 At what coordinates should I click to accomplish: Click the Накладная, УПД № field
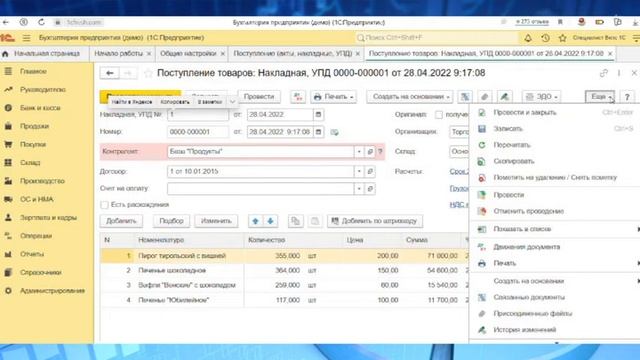[198, 115]
